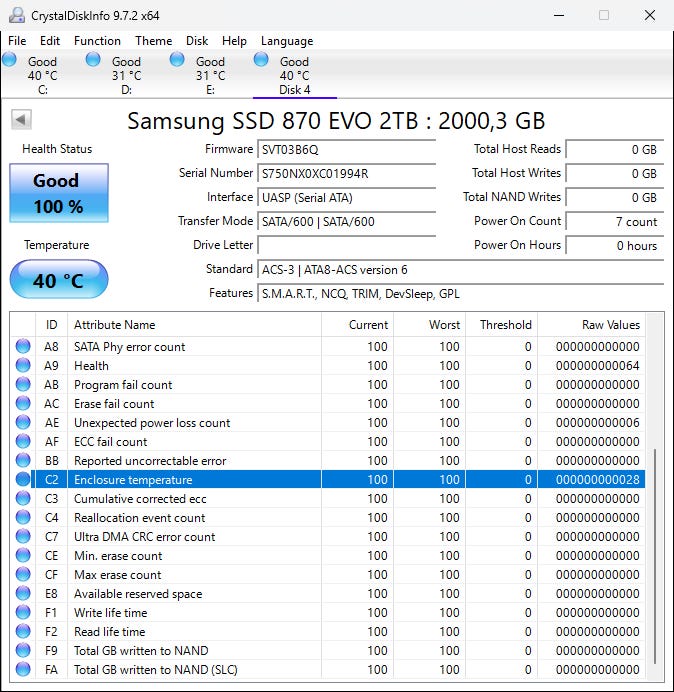
Task: Click blue orb in the A9 Health row
Action: point(23,365)
